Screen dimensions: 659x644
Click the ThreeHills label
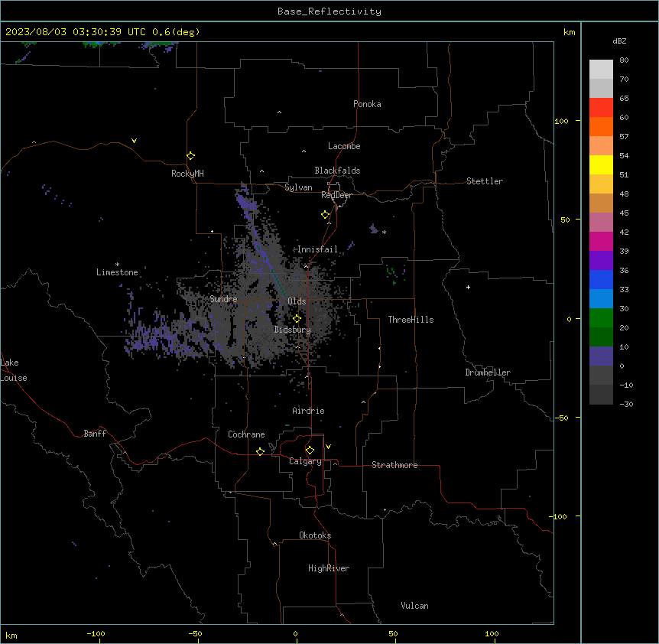point(411,320)
